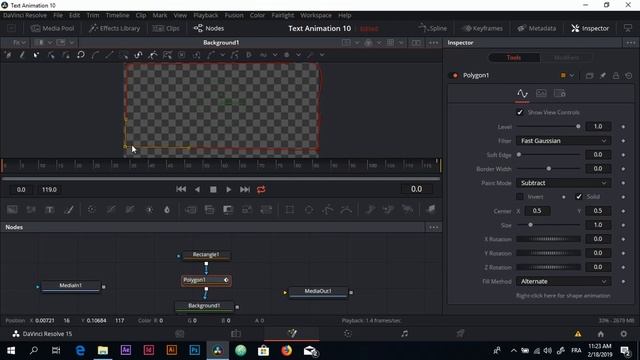640x360 pixels.
Task: Add a Rectangle mask tool
Action: (x=290, y=209)
